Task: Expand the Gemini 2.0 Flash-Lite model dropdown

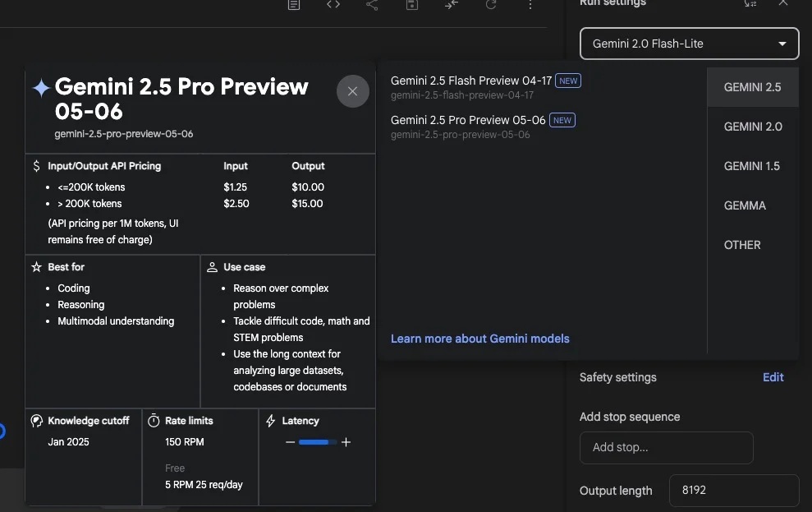Action: click(x=690, y=44)
